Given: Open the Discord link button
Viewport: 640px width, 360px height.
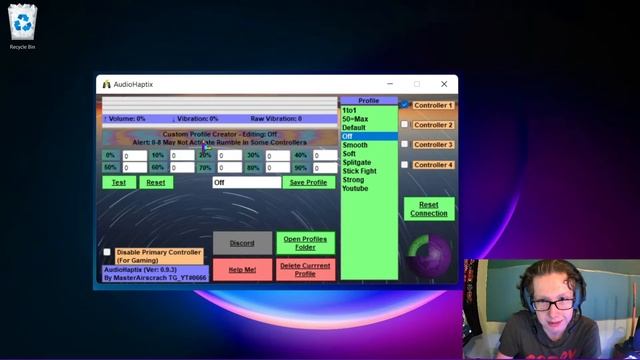Looking at the screenshot, I should pyautogui.click(x=242, y=243).
